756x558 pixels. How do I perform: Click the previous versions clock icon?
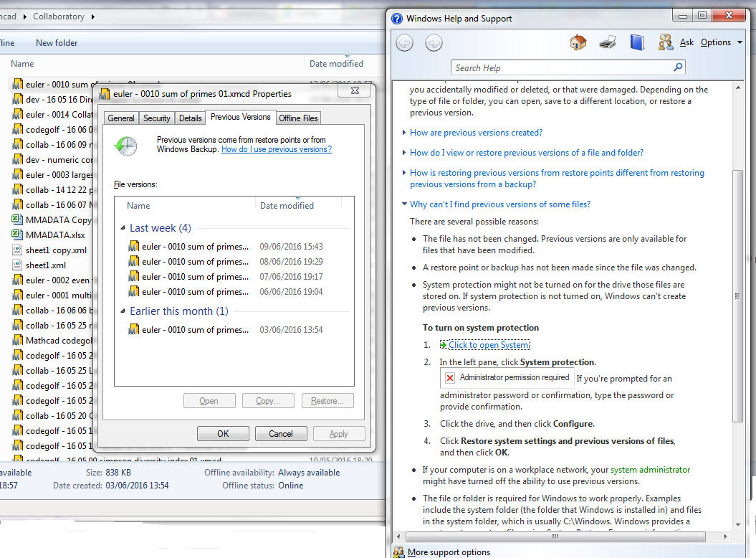(x=126, y=146)
